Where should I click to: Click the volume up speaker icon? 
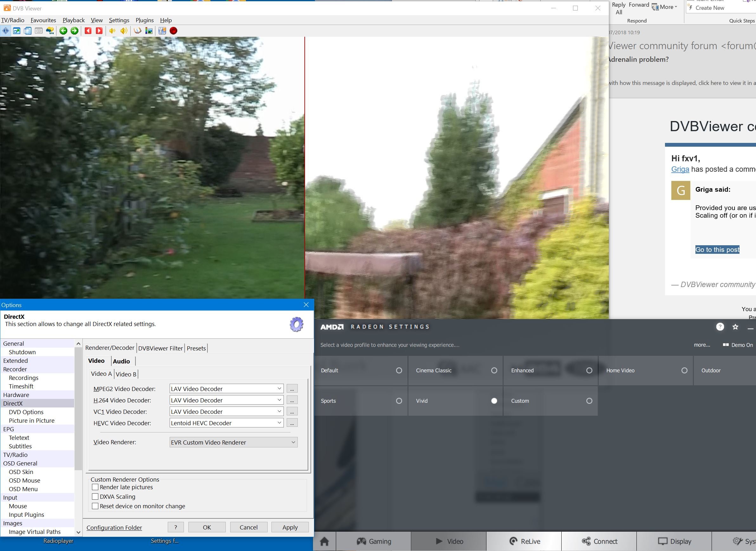click(124, 31)
